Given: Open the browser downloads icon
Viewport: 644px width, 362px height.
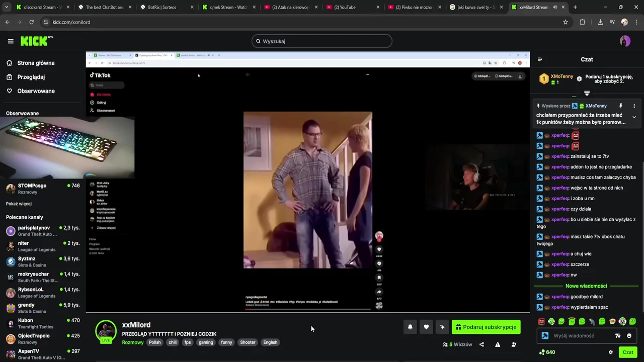Looking at the screenshot, I should tap(600, 22).
